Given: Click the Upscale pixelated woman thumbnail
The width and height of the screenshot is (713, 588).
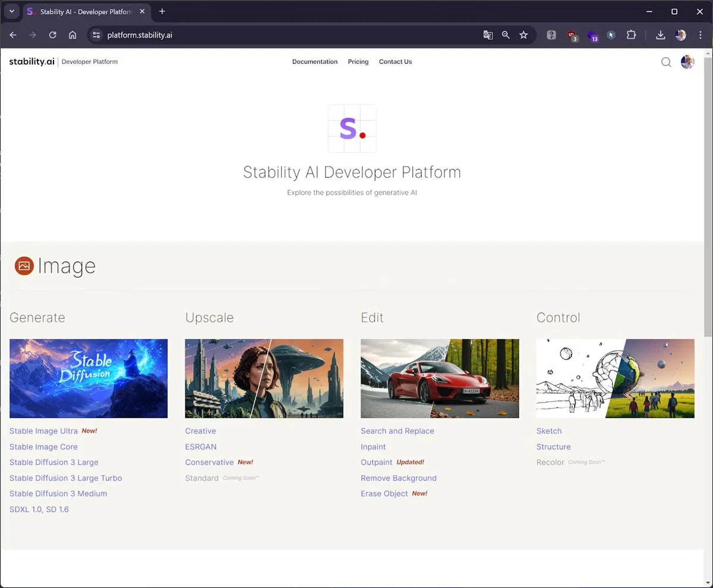Looking at the screenshot, I should tap(264, 378).
